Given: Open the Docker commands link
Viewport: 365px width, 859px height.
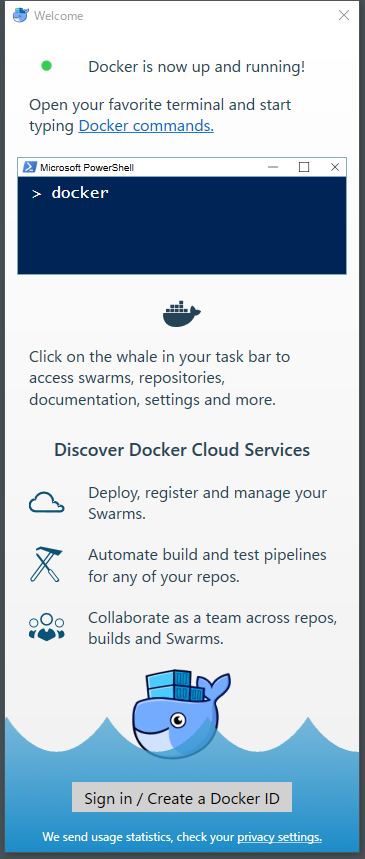Looking at the screenshot, I should [x=146, y=126].
